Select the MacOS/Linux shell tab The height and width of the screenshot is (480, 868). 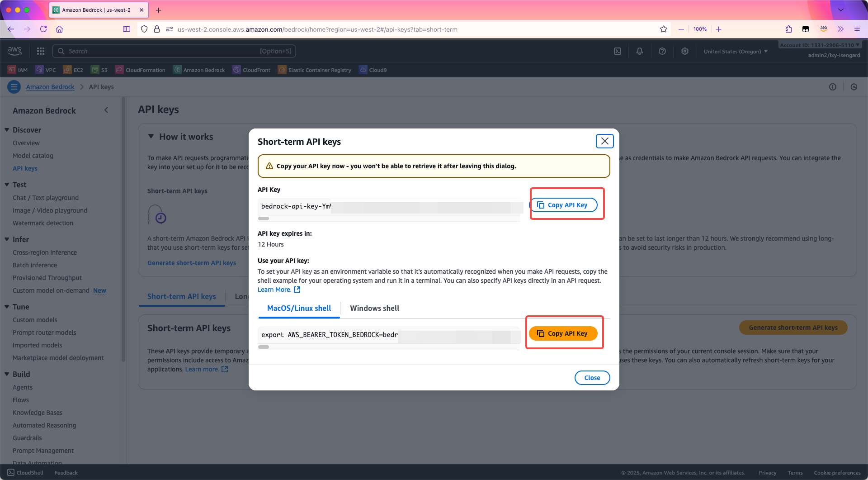299,308
